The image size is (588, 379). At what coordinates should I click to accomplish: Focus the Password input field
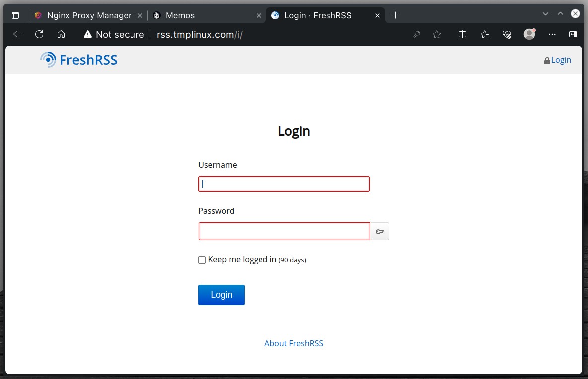click(284, 231)
